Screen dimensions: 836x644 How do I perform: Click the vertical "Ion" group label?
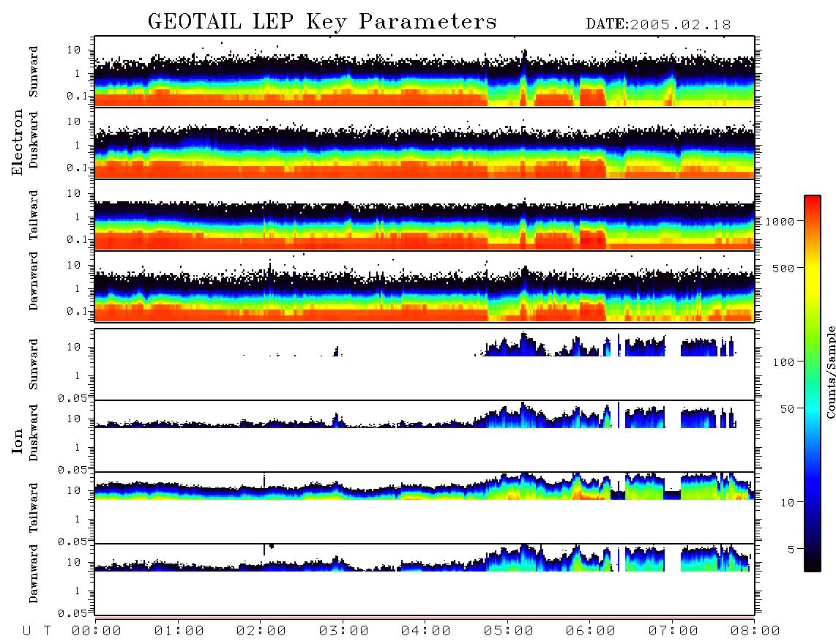click(x=17, y=441)
